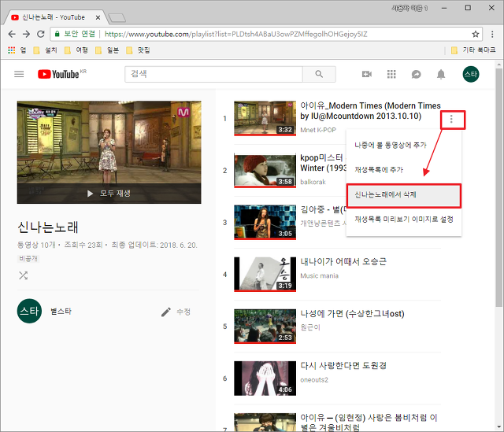Click the three-dot menu for Modern Times video

pos(451,119)
